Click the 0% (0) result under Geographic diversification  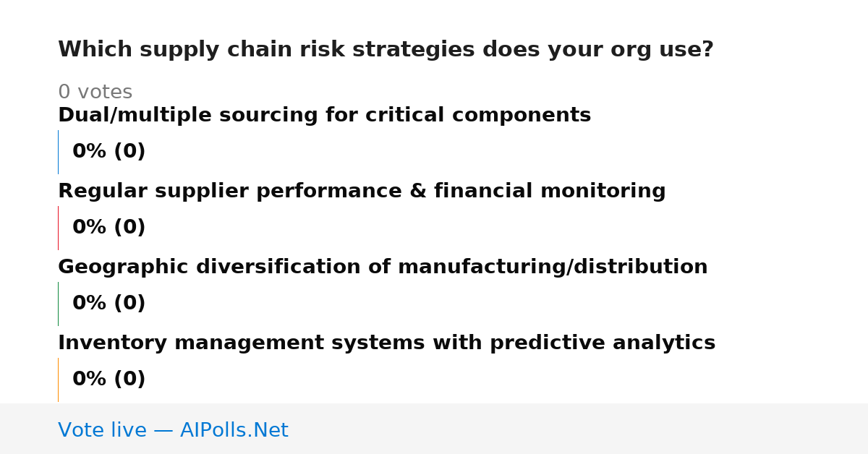109,304
